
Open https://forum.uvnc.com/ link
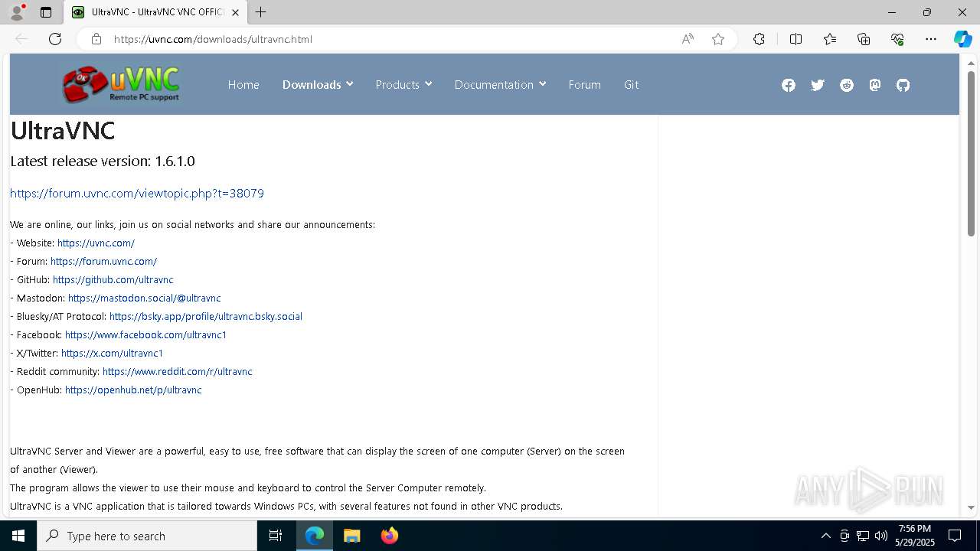103,261
